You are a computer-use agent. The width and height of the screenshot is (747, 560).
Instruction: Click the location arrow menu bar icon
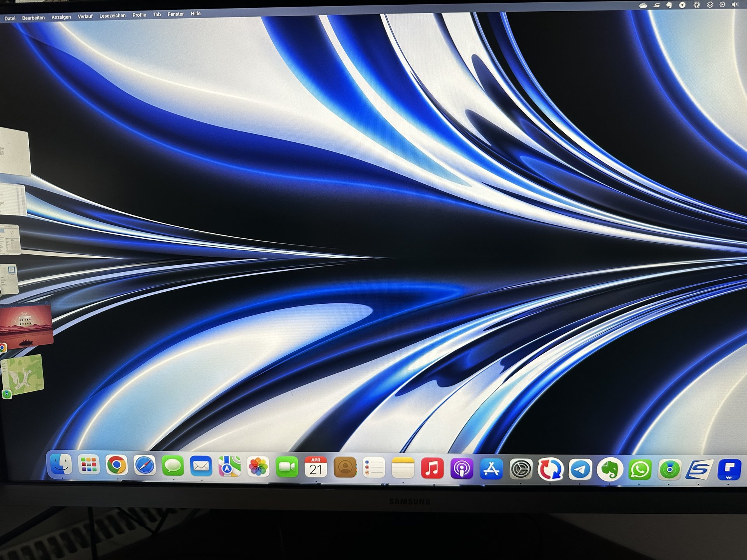coord(682,5)
